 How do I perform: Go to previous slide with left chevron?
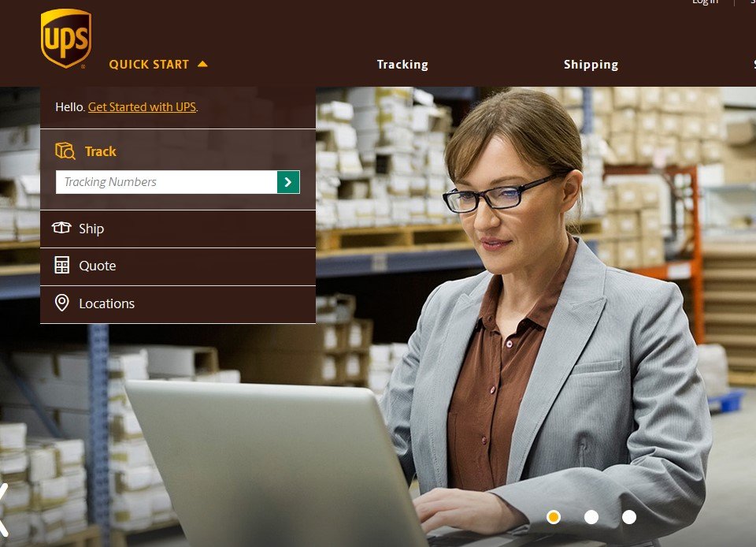[x=4, y=509]
